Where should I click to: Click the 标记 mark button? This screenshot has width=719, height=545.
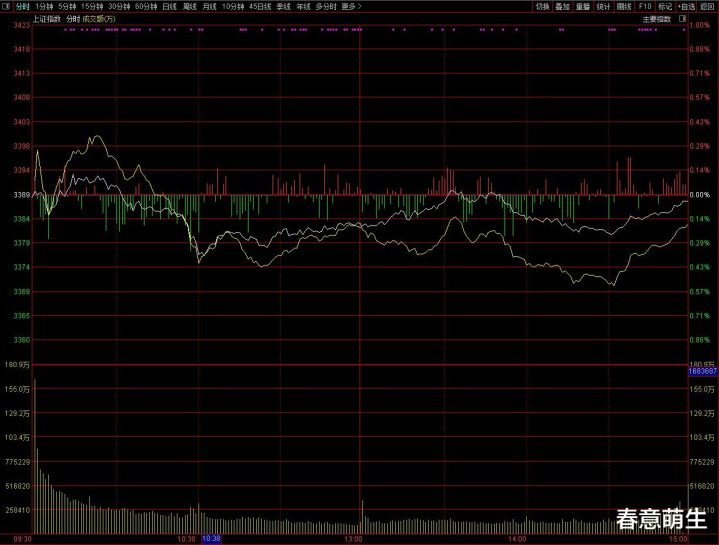[665, 6]
